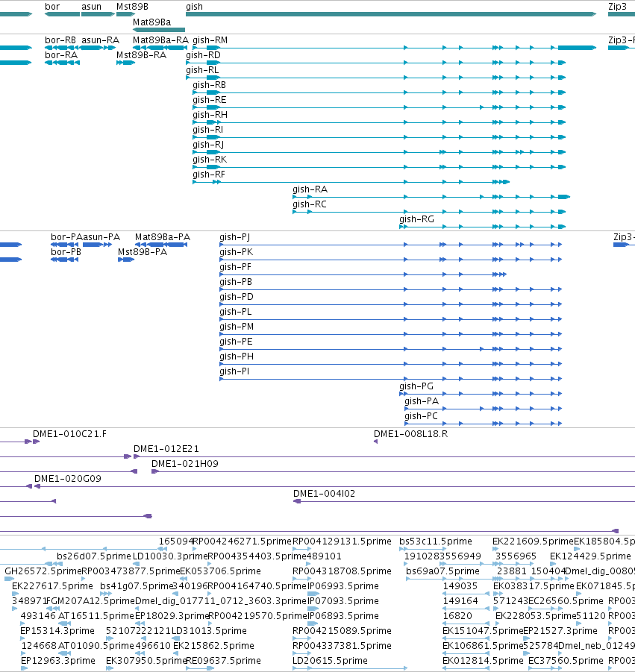
Task: Click the bor-RA transcript label
Action: tap(61, 55)
